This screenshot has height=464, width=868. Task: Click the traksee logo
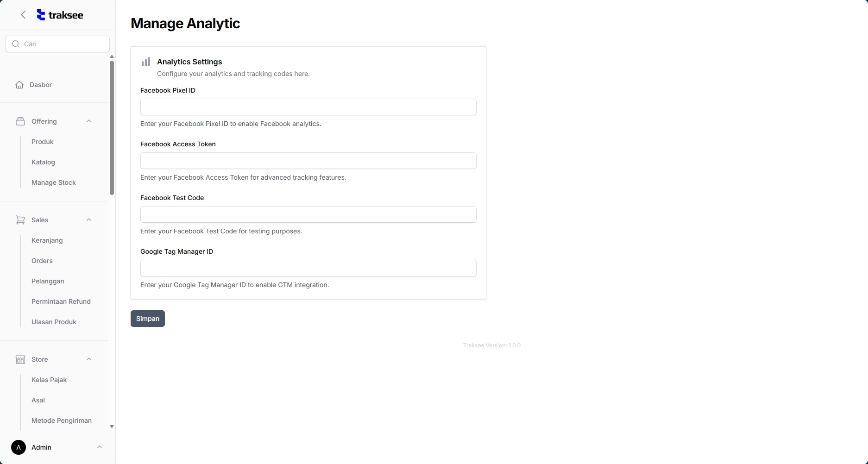coord(60,15)
